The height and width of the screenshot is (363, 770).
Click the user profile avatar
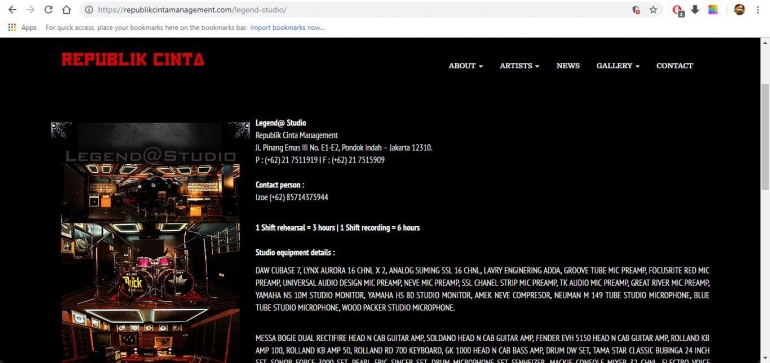coord(739,9)
